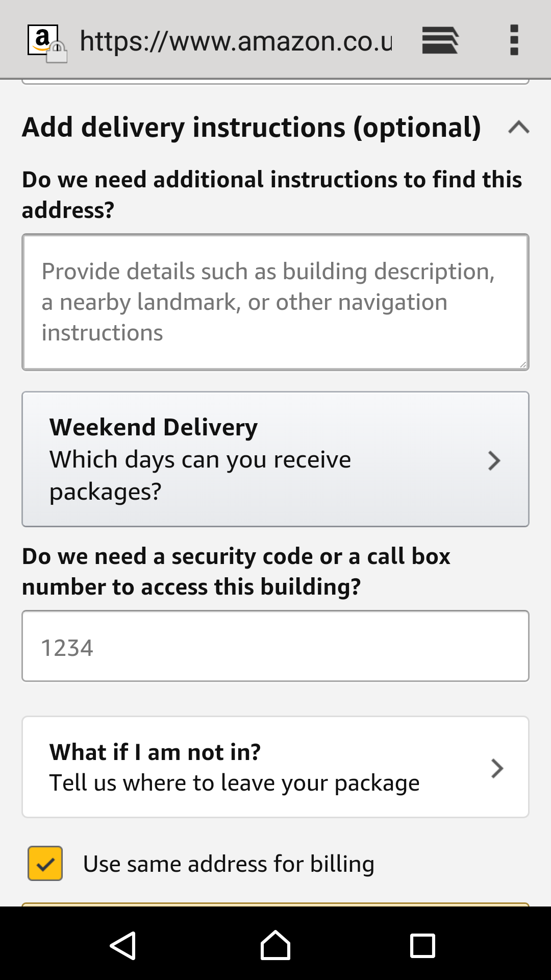Open the browser three-dot overflow menu
551x980 pixels.
pos(514,40)
